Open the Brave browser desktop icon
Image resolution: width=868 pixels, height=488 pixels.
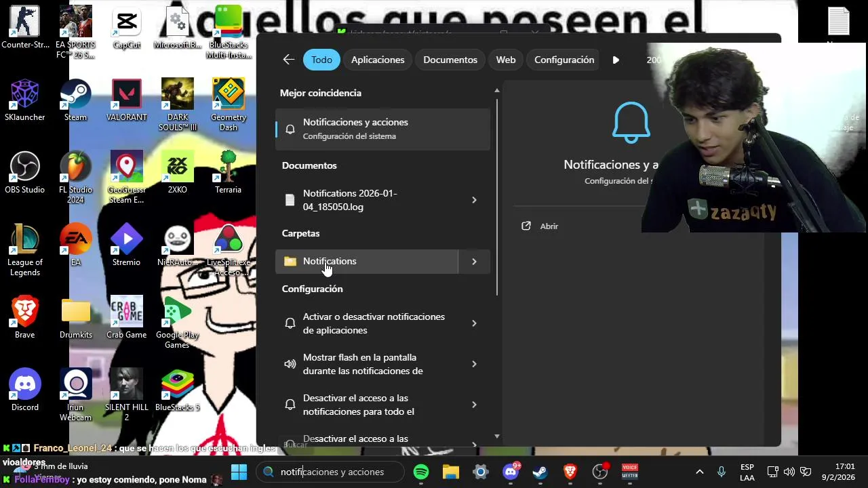[x=25, y=317]
